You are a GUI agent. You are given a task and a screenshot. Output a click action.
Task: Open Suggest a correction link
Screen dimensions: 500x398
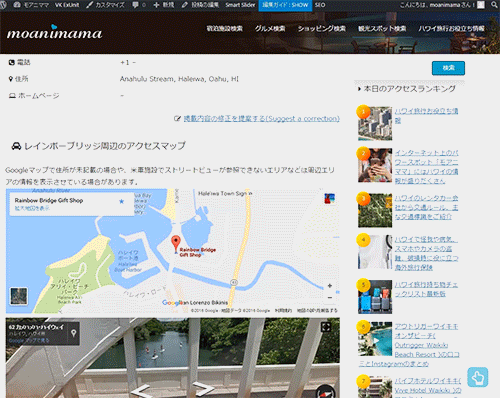coord(261,119)
